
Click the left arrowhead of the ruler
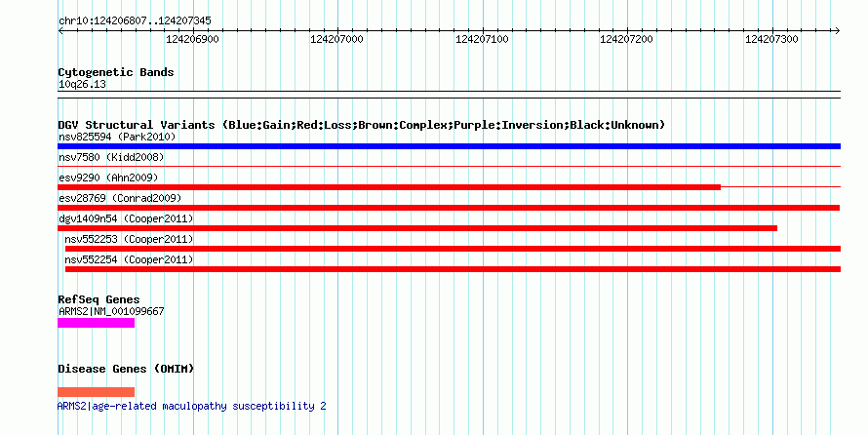point(60,31)
